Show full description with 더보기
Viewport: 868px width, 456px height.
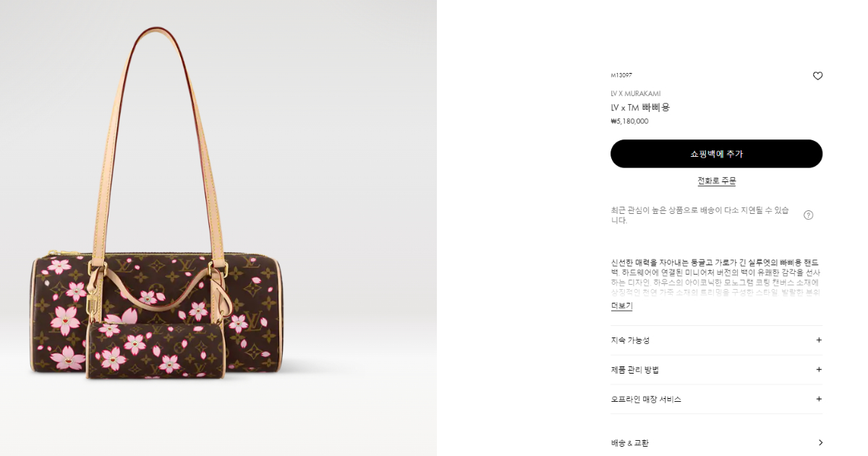621,306
